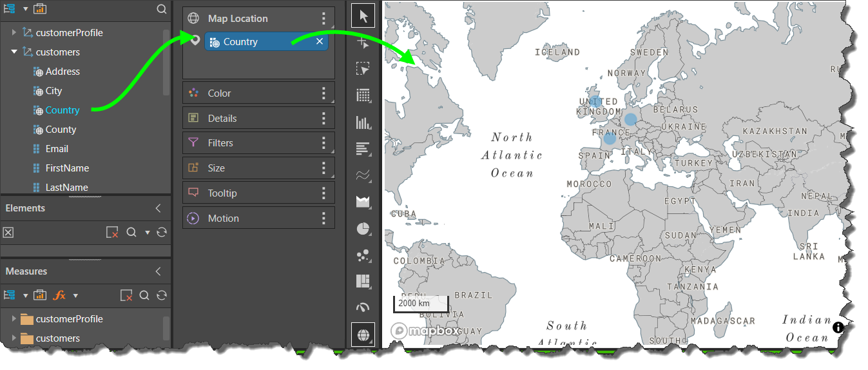Screen dimensions: 868x370
Task: Select the City field in customers
Action: point(53,91)
